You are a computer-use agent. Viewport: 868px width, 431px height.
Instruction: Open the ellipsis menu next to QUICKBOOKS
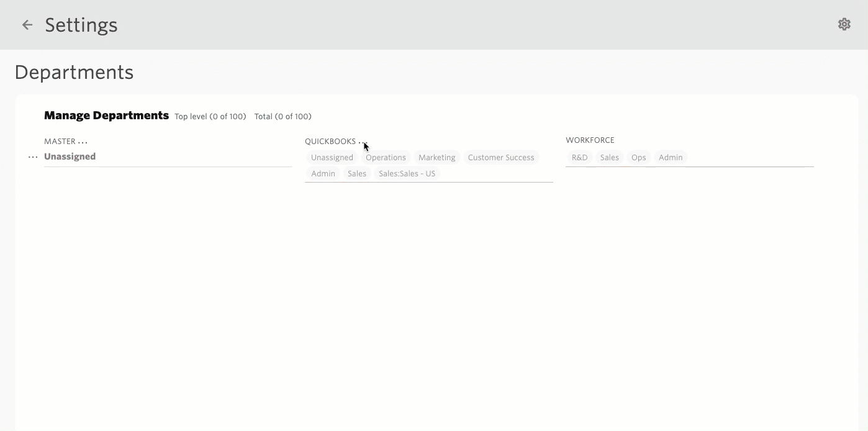pos(363,142)
